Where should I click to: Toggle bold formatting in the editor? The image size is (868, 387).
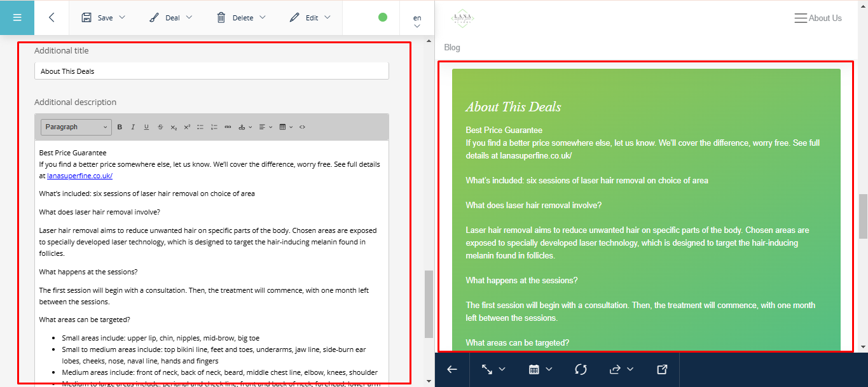pos(120,127)
